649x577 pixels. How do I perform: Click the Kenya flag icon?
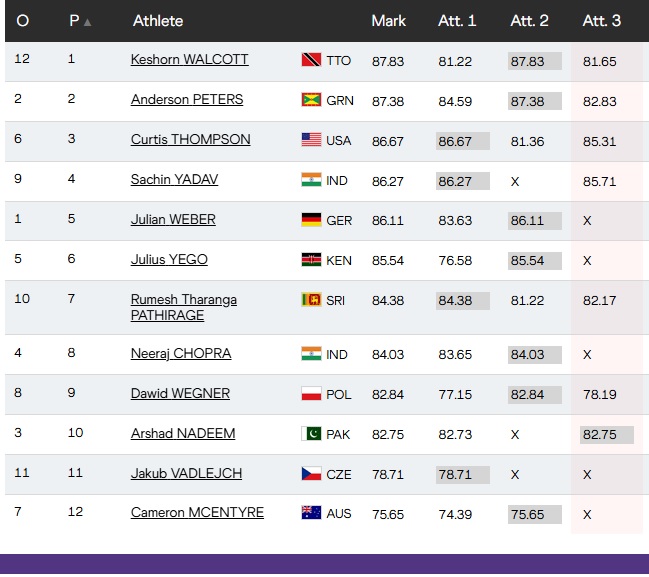(x=311, y=260)
